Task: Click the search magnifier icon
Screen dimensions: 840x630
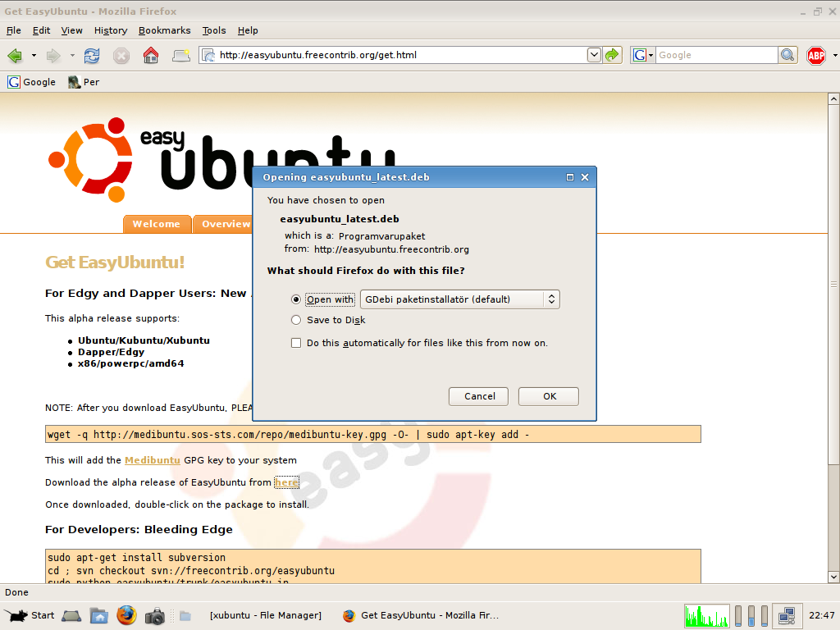Action: [x=787, y=55]
